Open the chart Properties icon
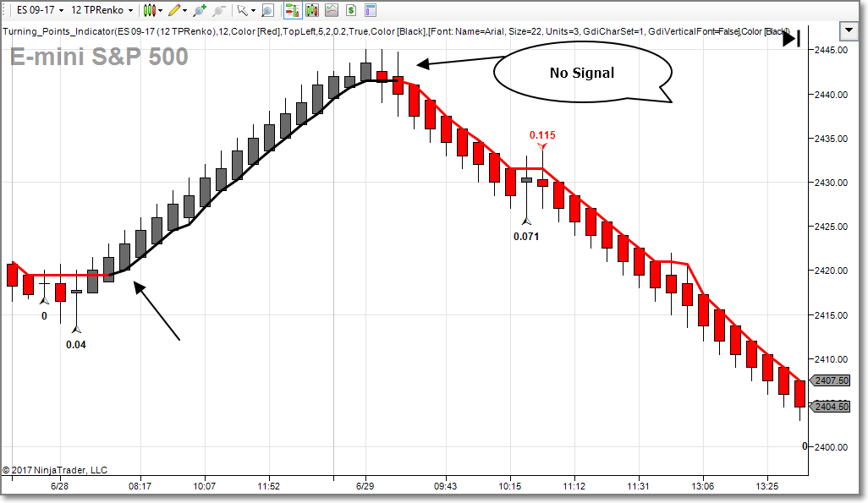The image size is (868, 503). point(370,10)
